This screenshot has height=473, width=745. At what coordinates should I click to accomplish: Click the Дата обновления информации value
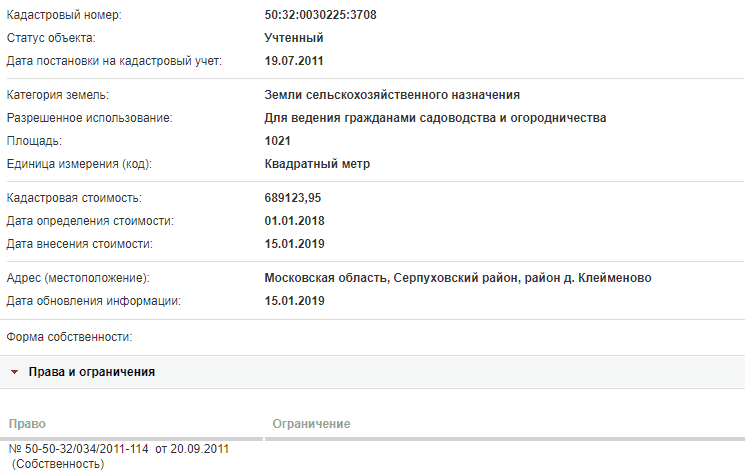(x=295, y=301)
